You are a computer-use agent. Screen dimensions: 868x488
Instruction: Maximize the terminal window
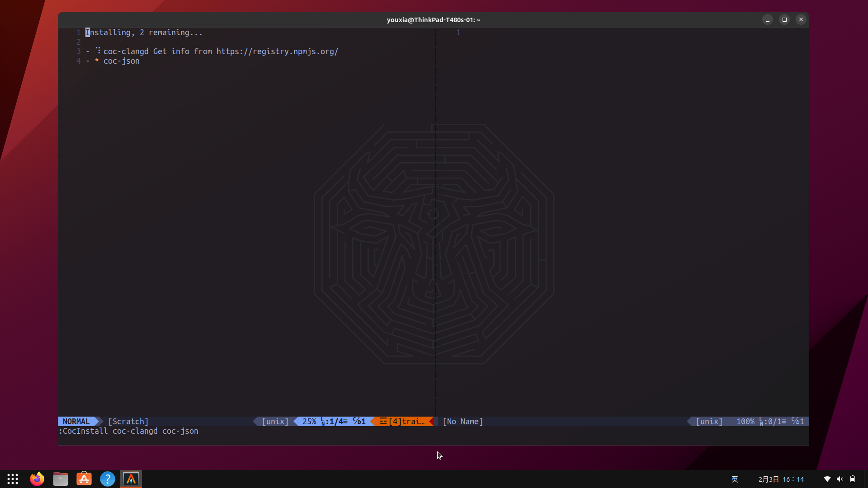[784, 19]
